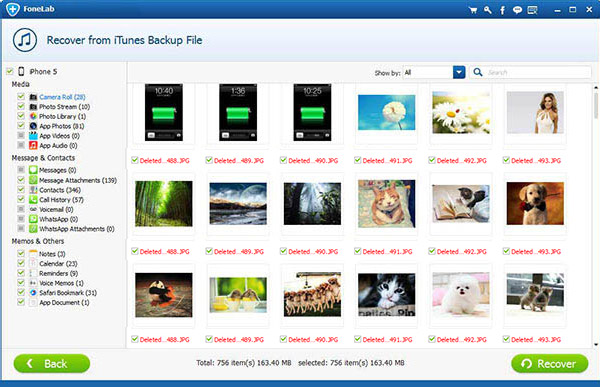Image resolution: width=600 pixels, height=387 pixels.
Task: Open Message Attachments (139) category
Action: pyautogui.click(x=78, y=180)
